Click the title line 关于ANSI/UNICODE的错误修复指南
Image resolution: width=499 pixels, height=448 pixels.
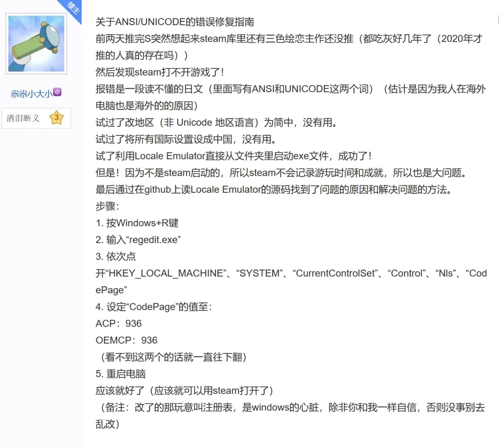click(x=175, y=22)
